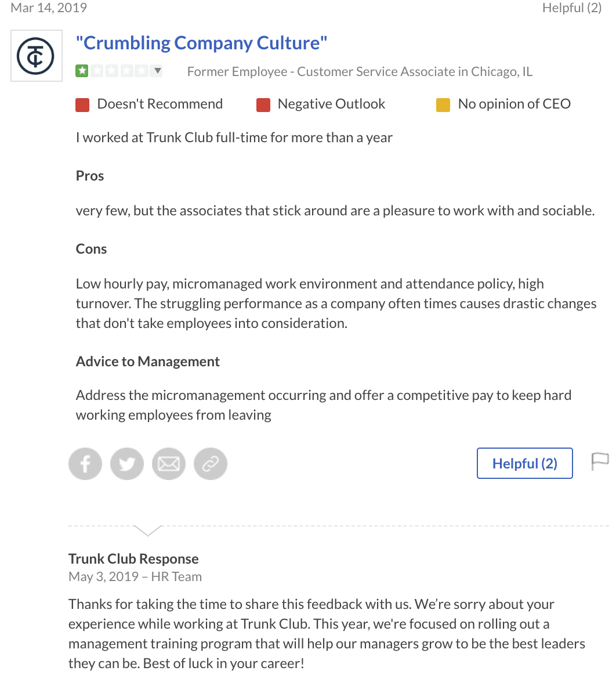Mark the review as Helpful
Viewport: 616px width, 678px height.
tap(524, 463)
